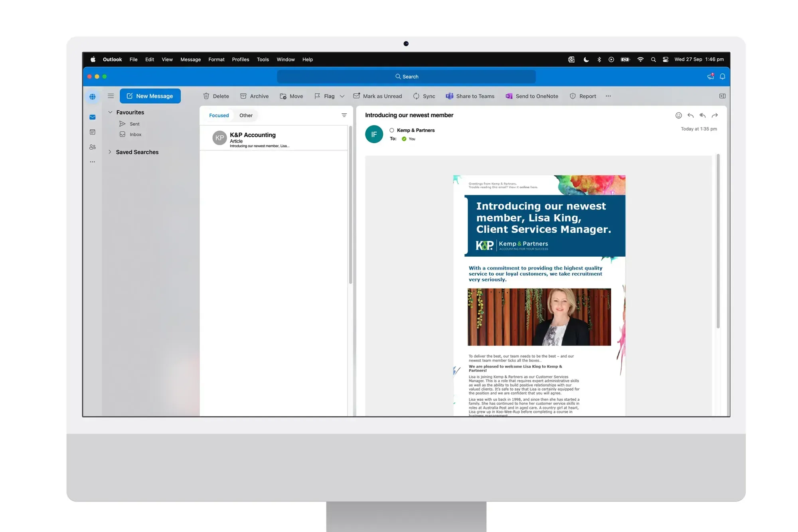Move the email to a folder

pos(291,96)
